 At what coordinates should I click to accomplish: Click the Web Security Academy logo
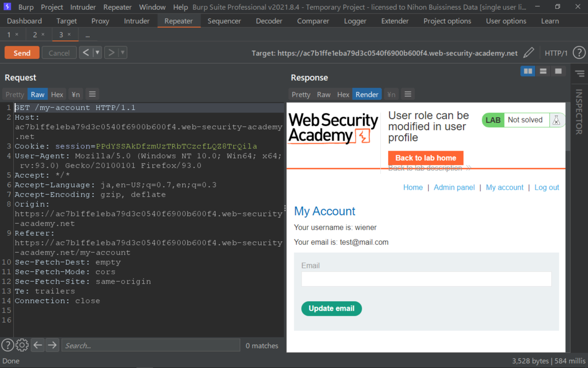coord(334,129)
